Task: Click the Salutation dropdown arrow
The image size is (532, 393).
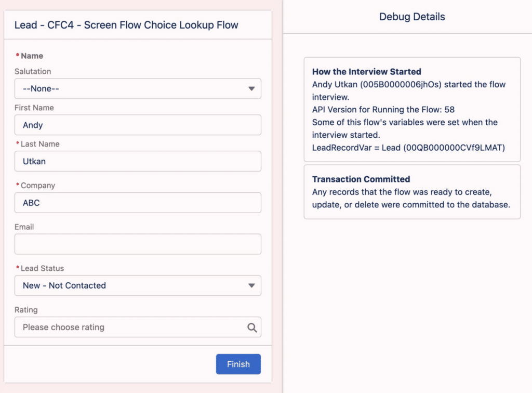Action: pos(251,88)
